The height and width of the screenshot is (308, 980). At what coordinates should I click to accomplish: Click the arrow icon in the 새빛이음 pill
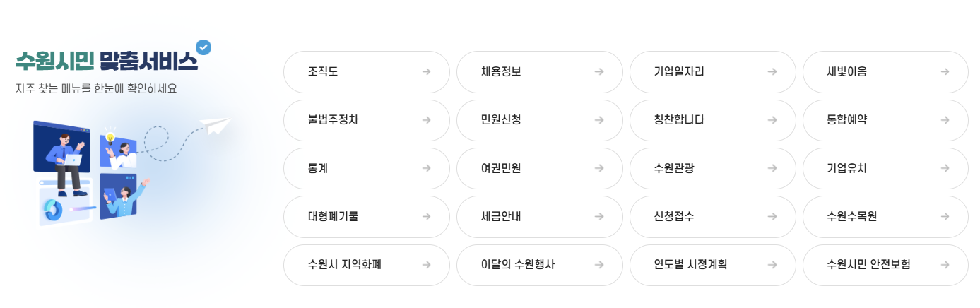[x=945, y=71]
